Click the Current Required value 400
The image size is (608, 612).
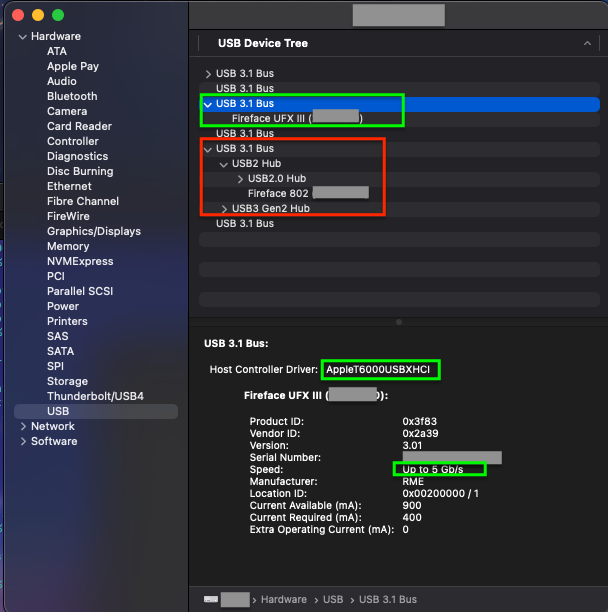pyautogui.click(x=412, y=518)
